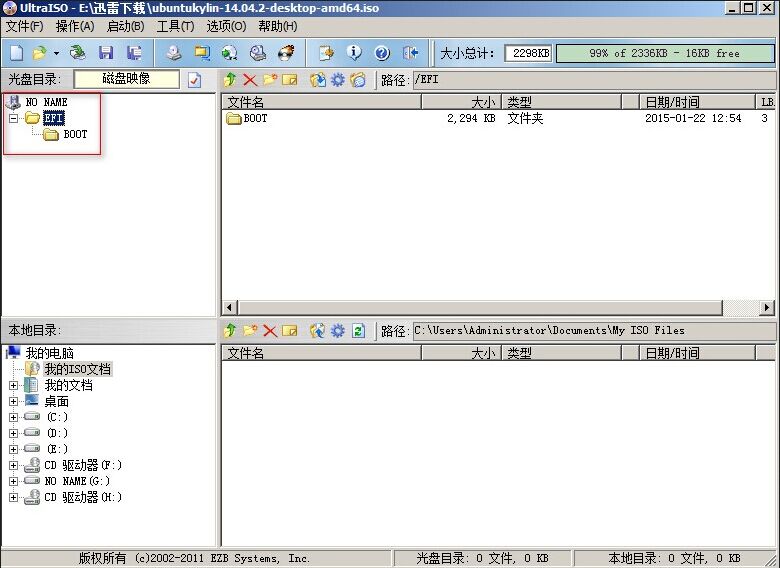Image resolution: width=780 pixels, height=568 pixels.
Task: Click the Save As toolbar icon
Action: click(x=134, y=53)
